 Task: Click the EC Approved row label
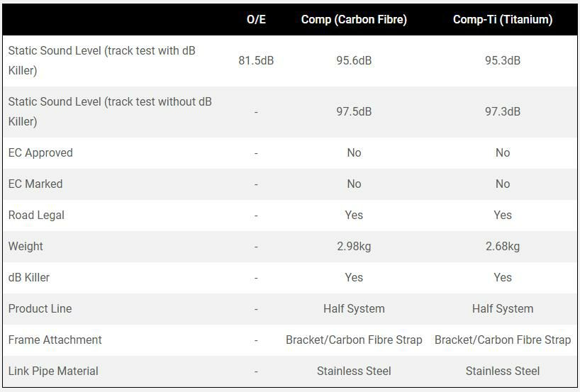[x=40, y=153]
